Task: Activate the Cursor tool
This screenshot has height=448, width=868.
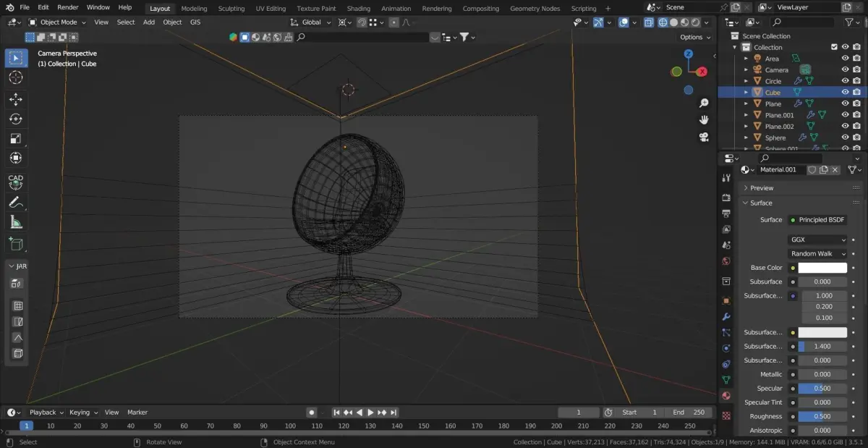Action: click(x=16, y=77)
